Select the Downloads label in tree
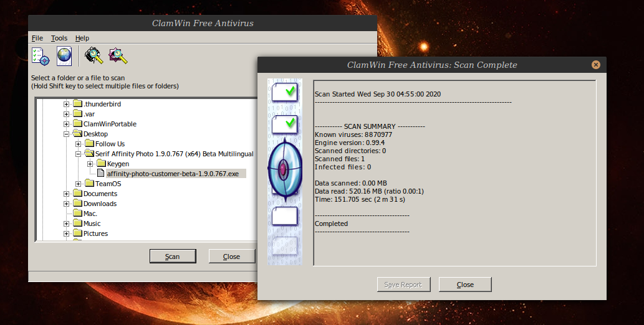 [x=100, y=204]
